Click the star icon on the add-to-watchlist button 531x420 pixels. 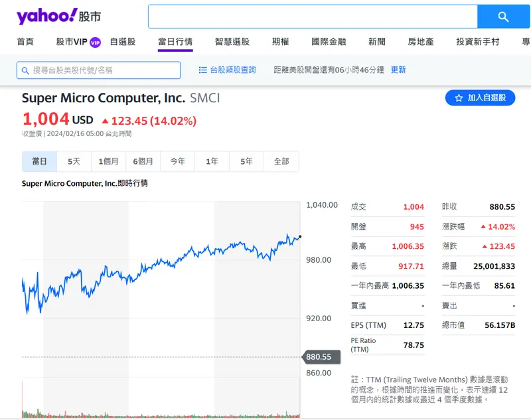click(x=459, y=98)
